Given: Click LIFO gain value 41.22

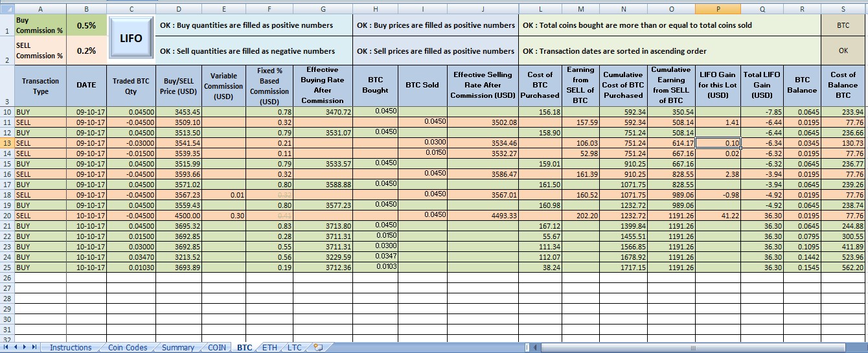Looking at the screenshot, I should click(x=718, y=216).
